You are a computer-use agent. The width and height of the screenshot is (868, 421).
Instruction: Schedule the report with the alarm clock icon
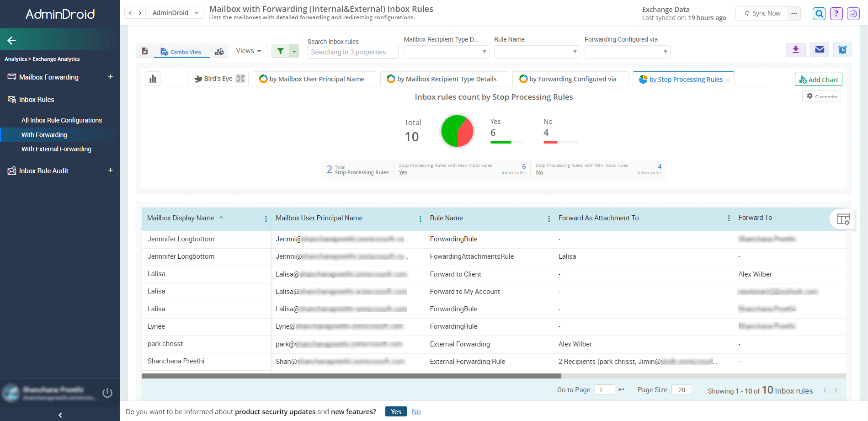pyautogui.click(x=842, y=50)
